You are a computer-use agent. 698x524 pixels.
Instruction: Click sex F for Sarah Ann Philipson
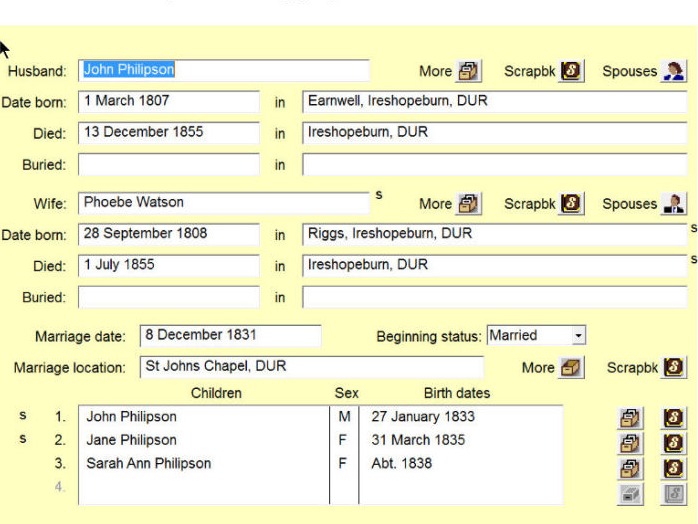pos(342,463)
